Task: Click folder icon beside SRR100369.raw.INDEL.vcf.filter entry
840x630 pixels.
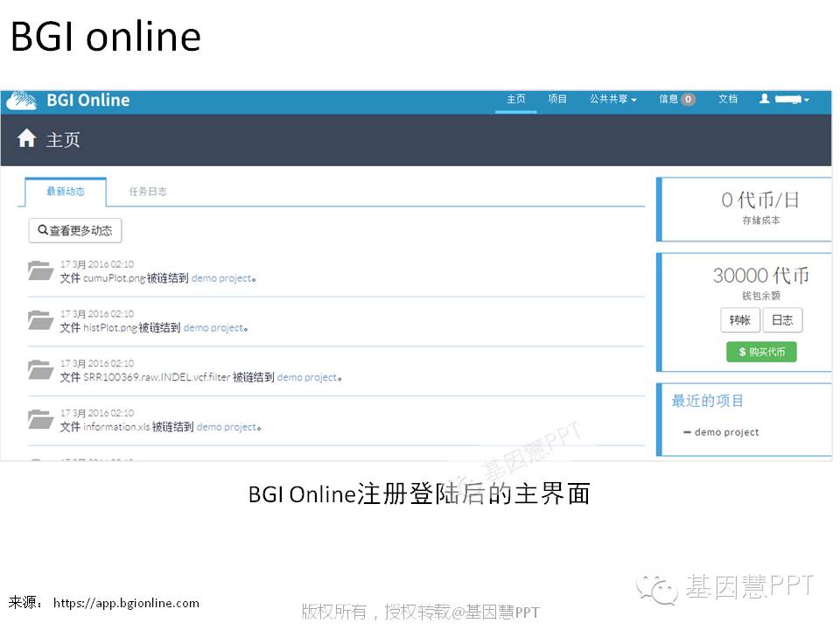Action: (x=40, y=369)
